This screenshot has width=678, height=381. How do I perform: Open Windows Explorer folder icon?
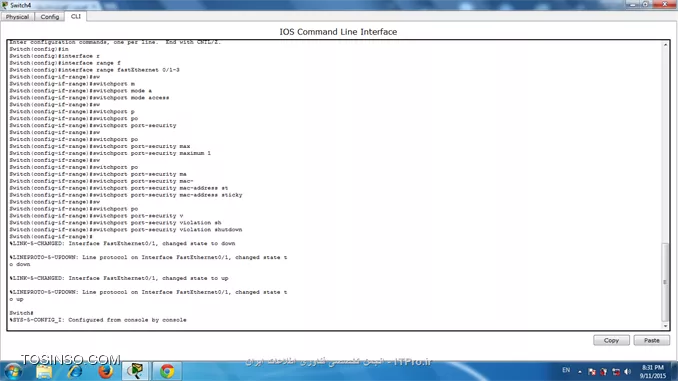click(x=44, y=371)
